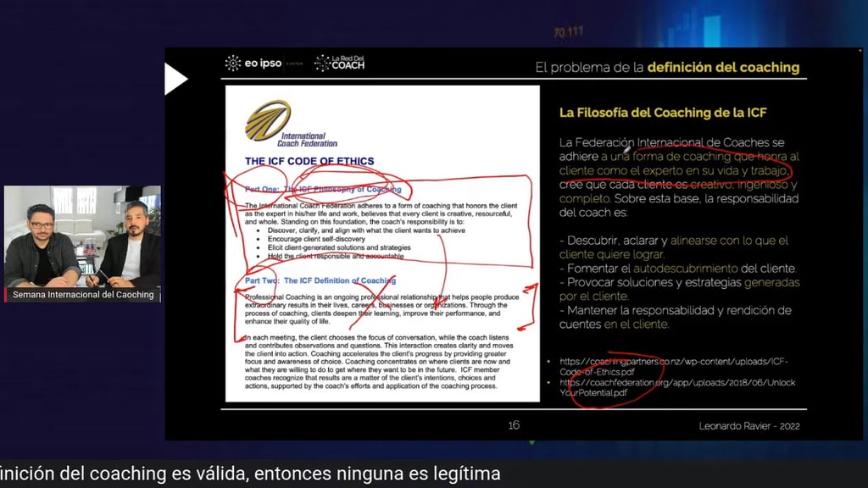Click 'THE ICF CODE OF ETHICS' heading
Image resolution: width=868 pixels, height=488 pixels.
(309, 161)
